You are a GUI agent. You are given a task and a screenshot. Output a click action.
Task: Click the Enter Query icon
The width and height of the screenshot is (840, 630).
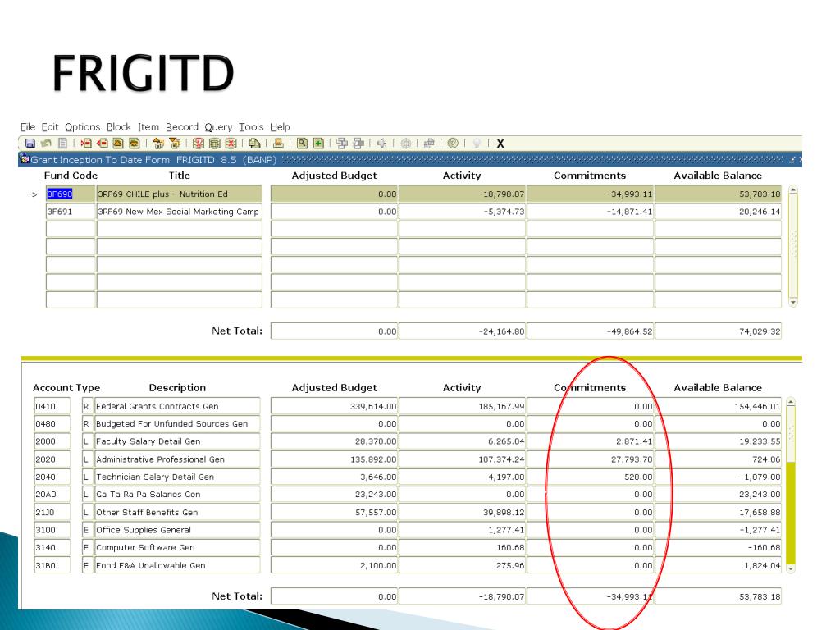coord(199,143)
